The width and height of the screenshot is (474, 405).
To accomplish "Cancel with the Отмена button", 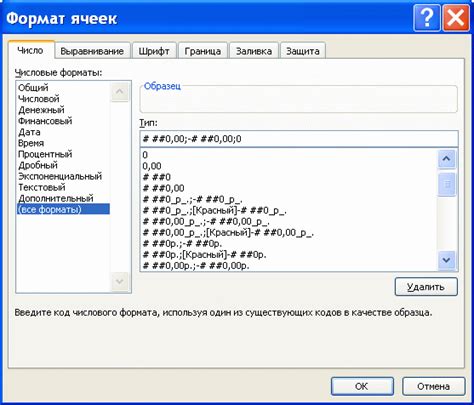I will [433, 386].
